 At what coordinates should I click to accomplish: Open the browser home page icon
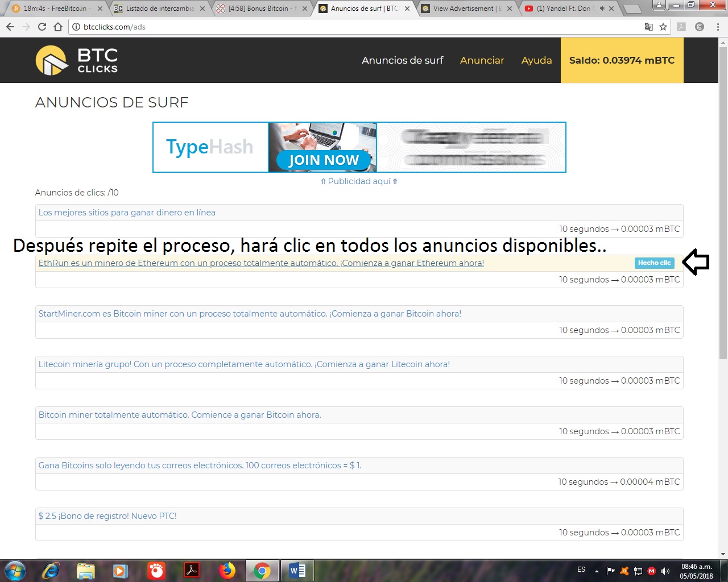(58, 27)
